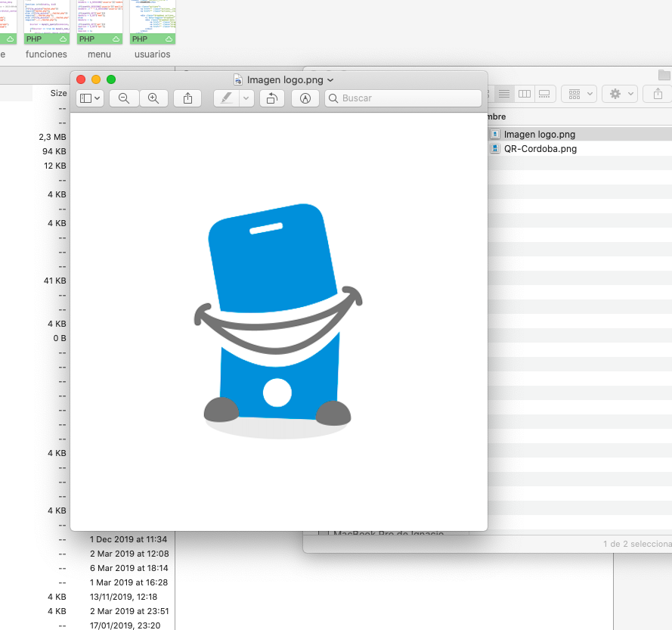
Task: Select the highlight pen tool in Preview
Action: click(226, 98)
